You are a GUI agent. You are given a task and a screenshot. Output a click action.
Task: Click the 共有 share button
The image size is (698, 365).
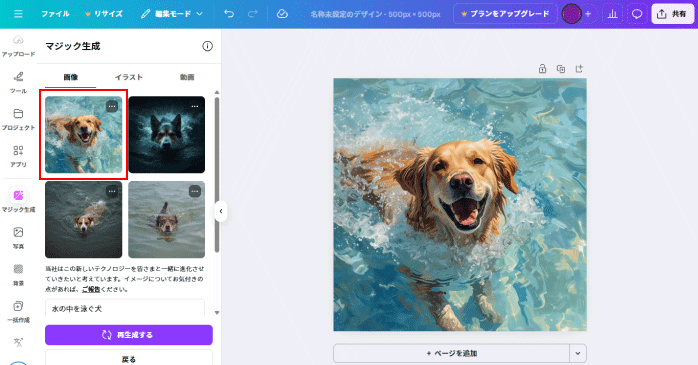tap(672, 14)
